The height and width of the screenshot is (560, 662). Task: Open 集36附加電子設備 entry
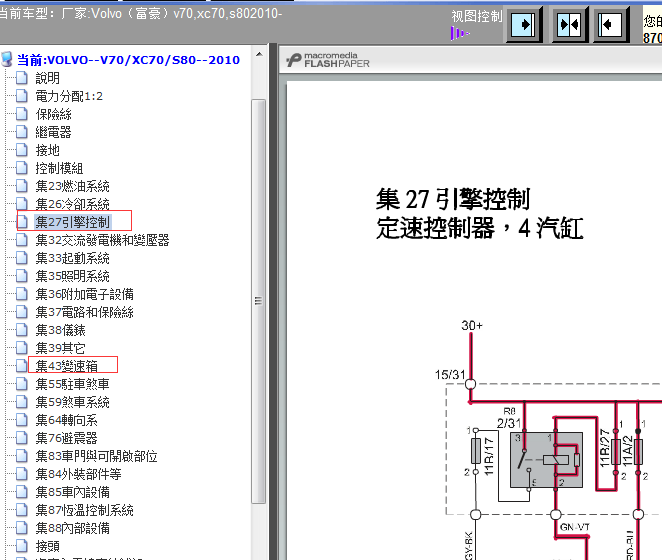(x=84, y=294)
